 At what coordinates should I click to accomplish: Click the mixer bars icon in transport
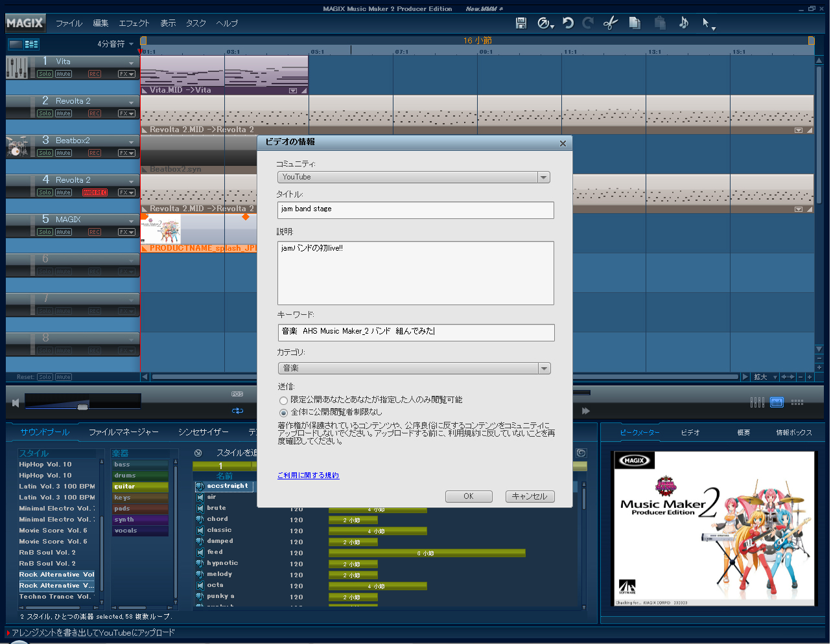click(x=756, y=402)
